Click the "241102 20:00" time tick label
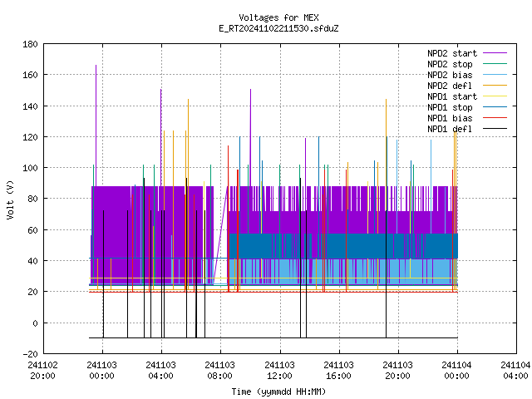Image resolution: width=532 pixels, height=399 pixels. click(42, 371)
